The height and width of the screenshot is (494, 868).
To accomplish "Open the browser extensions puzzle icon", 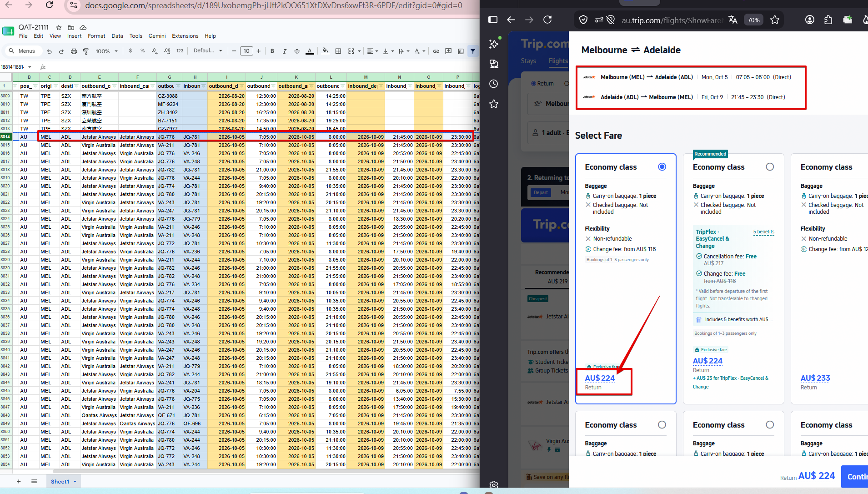I will (828, 20).
